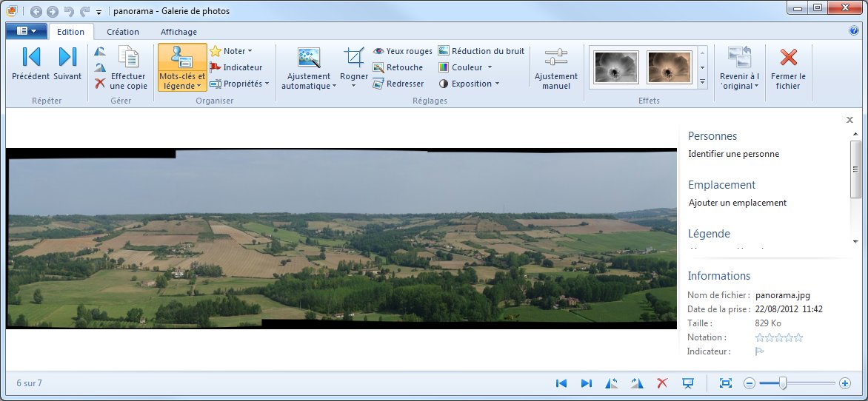Apply the sepia effect thumbnail

click(x=670, y=67)
